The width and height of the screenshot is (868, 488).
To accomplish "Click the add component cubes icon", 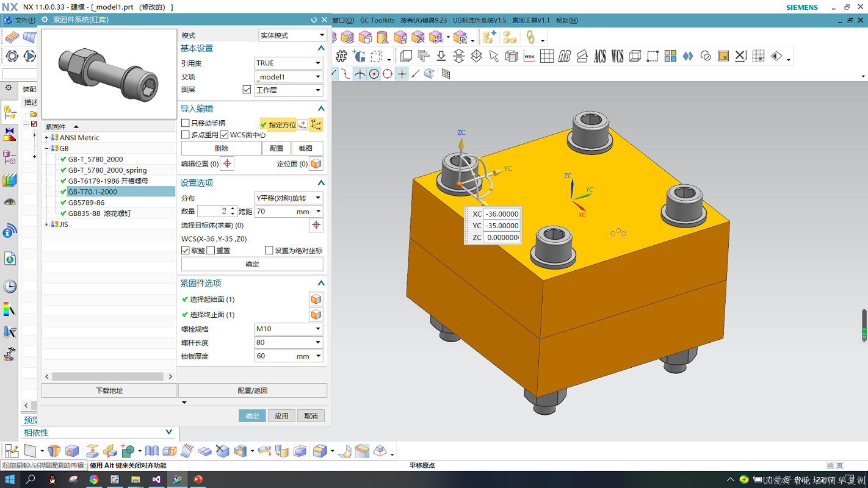I will 489,37.
